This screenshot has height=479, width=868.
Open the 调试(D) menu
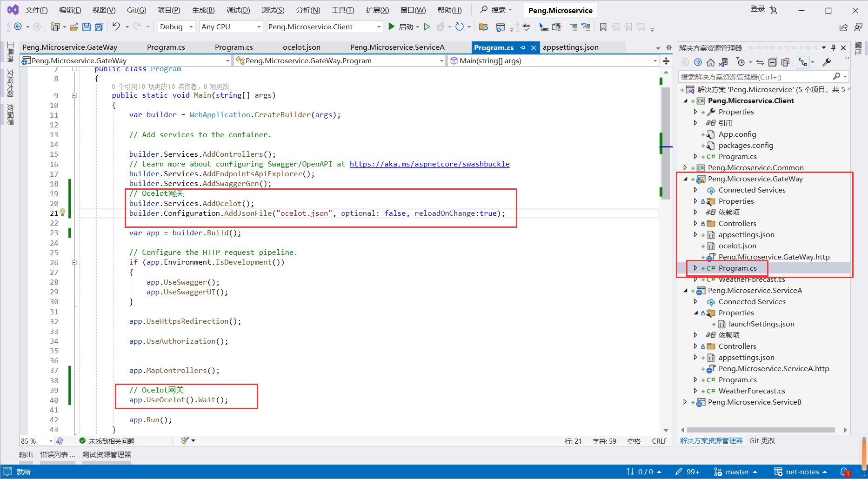(x=238, y=10)
